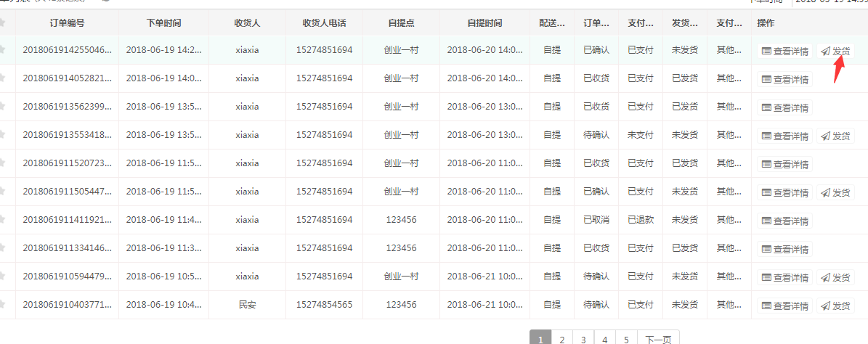Click 发货 for order 2018061913553418
Image resolution: width=868 pixels, height=344 pixels.
click(x=835, y=136)
